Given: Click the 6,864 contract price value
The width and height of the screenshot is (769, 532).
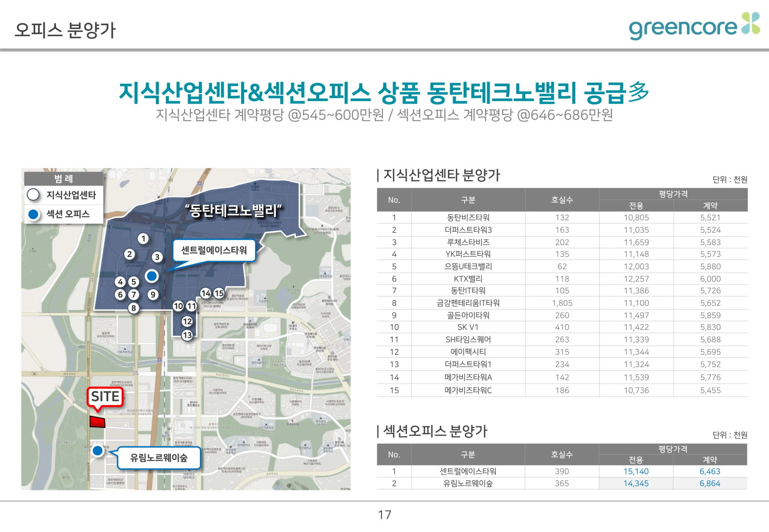Looking at the screenshot, I should (x=710, y=484).
